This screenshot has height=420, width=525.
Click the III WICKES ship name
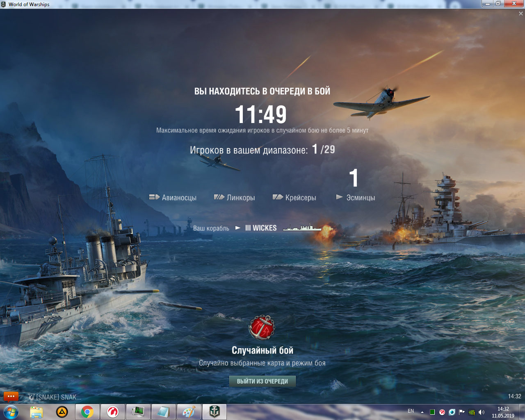(x=261, y=228)
